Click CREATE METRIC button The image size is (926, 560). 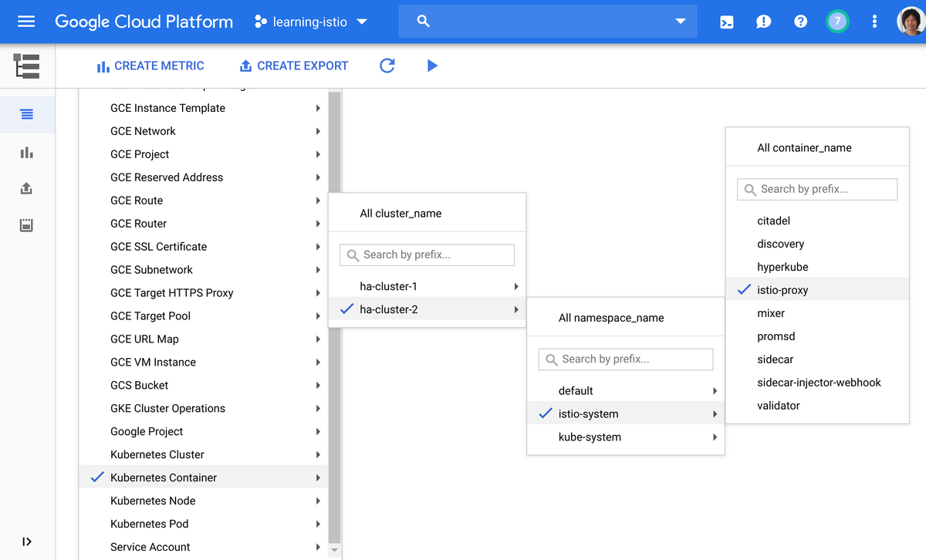point(150,66)
